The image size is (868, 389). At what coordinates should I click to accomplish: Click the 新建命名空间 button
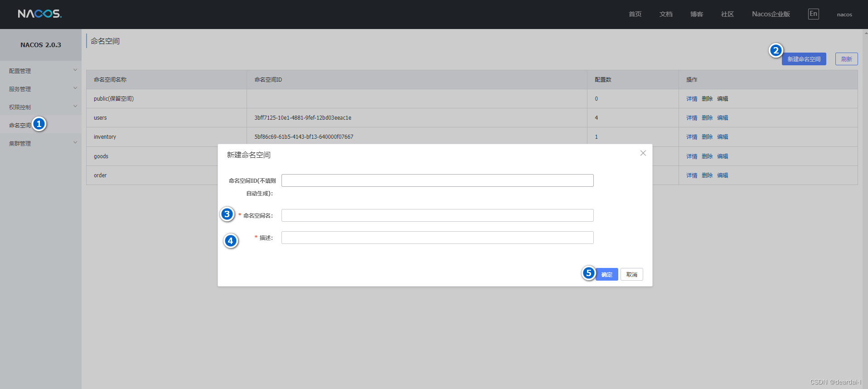pyautogui.click(x=804, y=59)
